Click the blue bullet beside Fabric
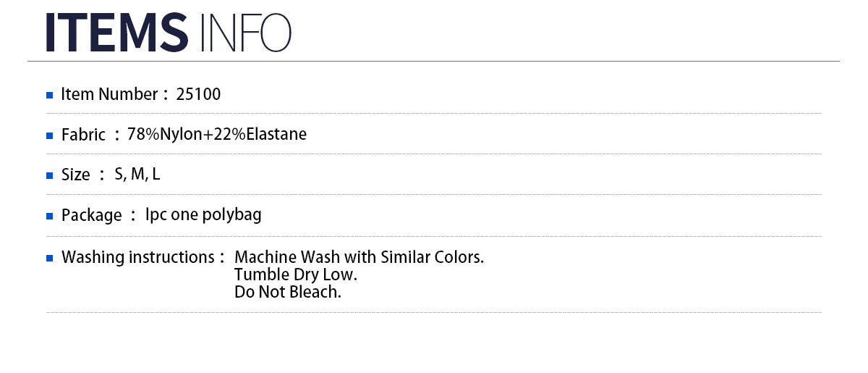Image resolution: width=868 pixels, height=373 pixels. click(x=50, y=135)
